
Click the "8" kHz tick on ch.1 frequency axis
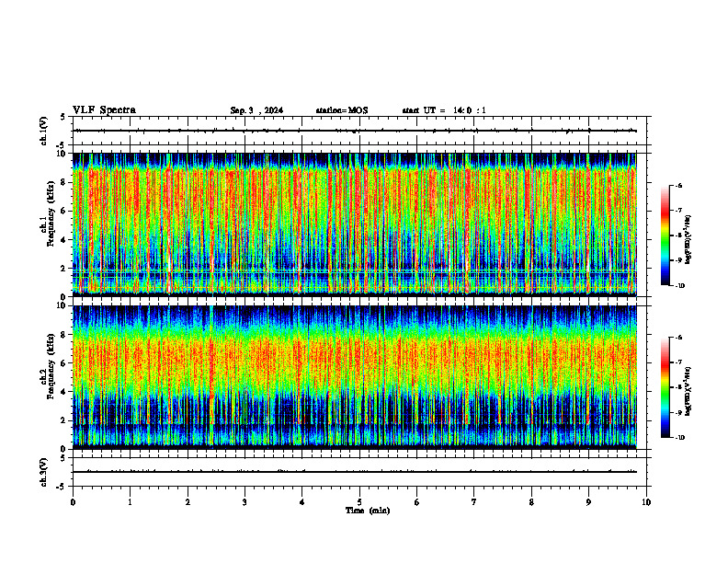click(x=64, y=182)
